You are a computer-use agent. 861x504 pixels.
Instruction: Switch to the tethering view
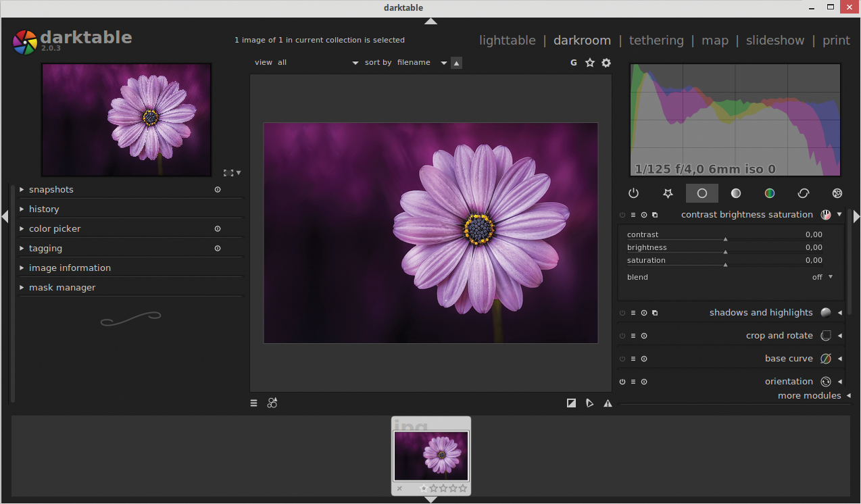[656, 40]
